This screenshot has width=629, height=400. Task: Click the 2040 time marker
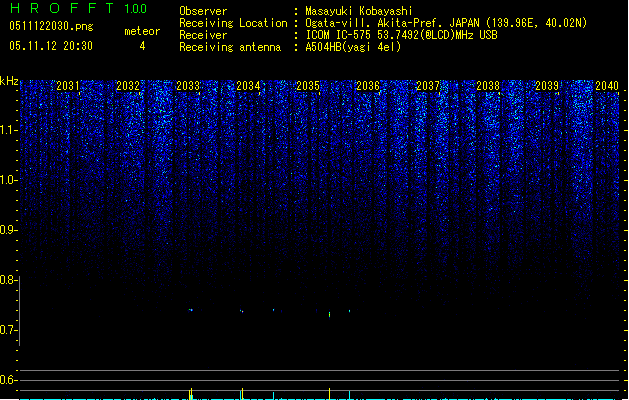[607, 85]
